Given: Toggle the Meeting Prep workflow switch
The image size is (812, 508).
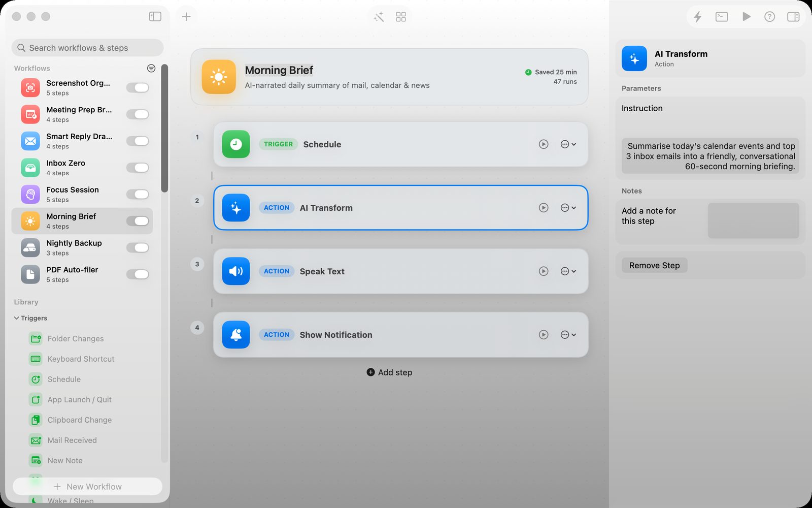Looking at the screenshot, I should tap(138, 114).
